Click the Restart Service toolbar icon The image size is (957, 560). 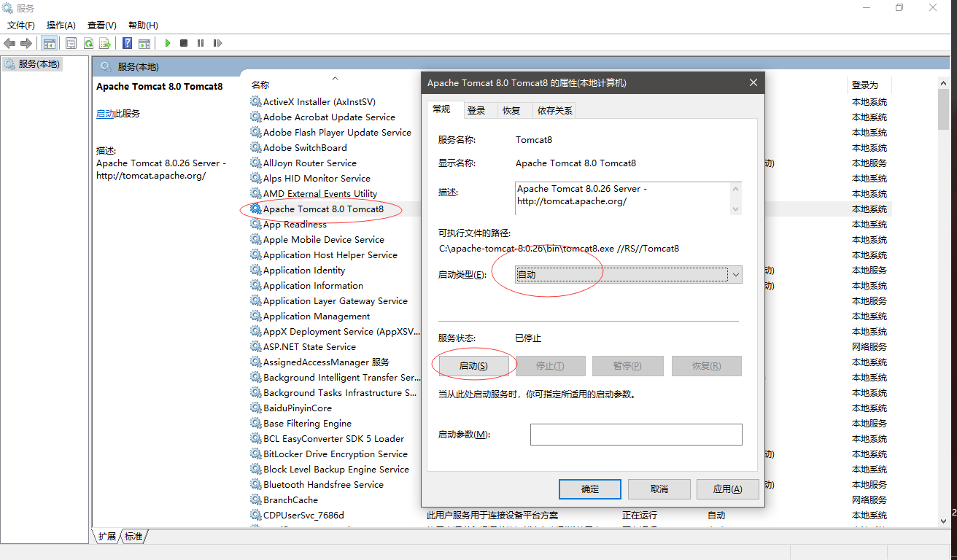217,44
